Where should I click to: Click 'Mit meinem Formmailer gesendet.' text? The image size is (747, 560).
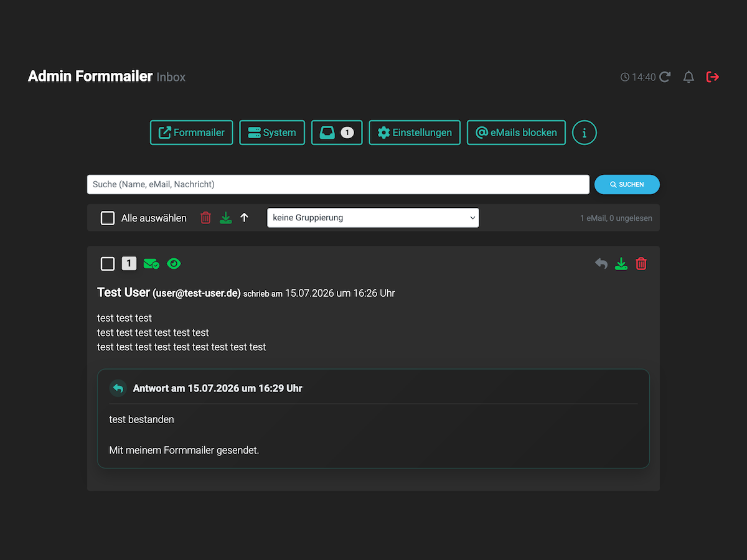184,450
